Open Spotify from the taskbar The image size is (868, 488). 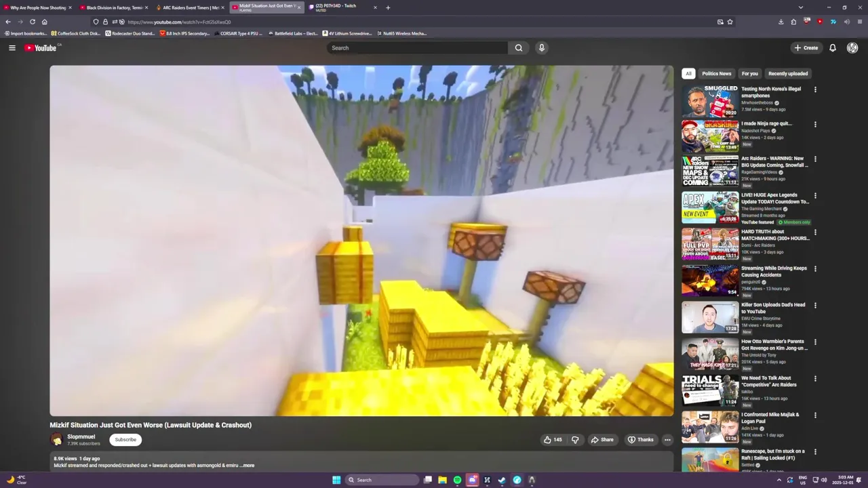tap(457, 480)
